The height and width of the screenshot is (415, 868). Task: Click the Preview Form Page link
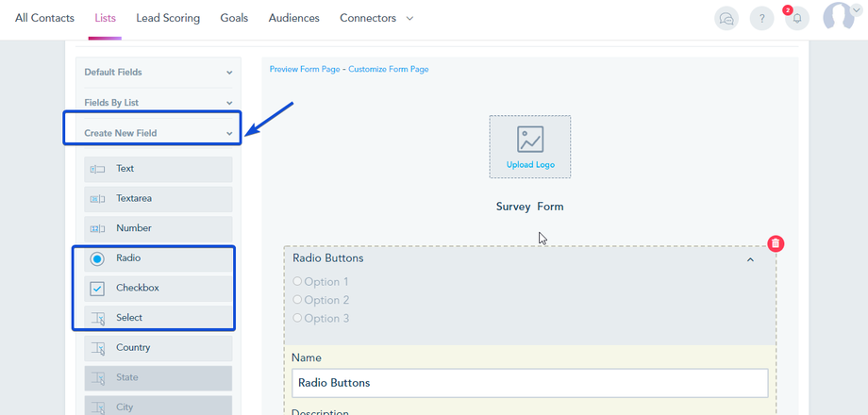point(304,69)
